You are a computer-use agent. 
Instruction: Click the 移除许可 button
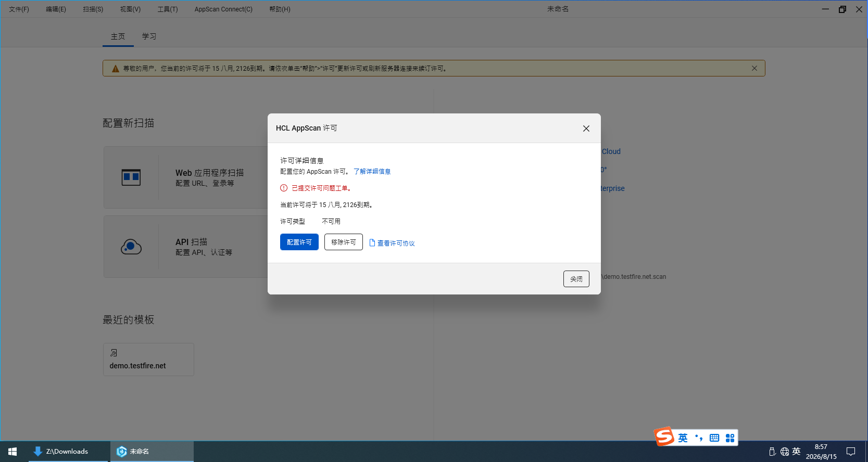point(344,242)
